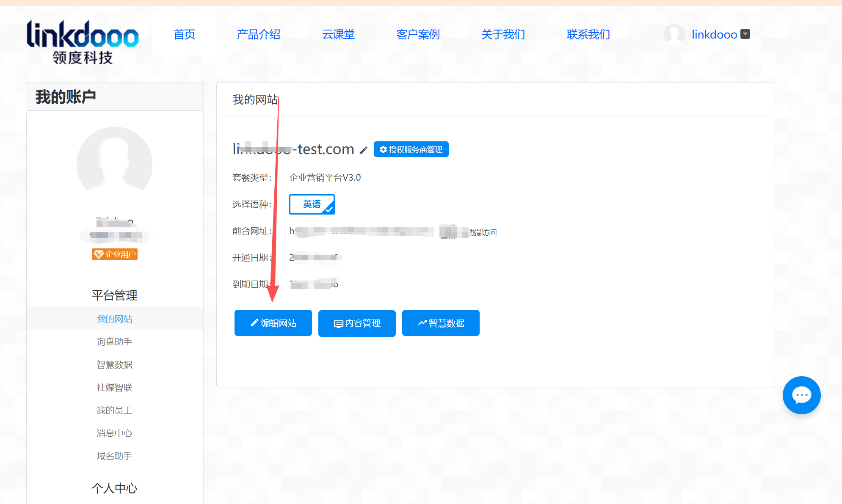Open 内容管理 button

(x=357, y=323)
